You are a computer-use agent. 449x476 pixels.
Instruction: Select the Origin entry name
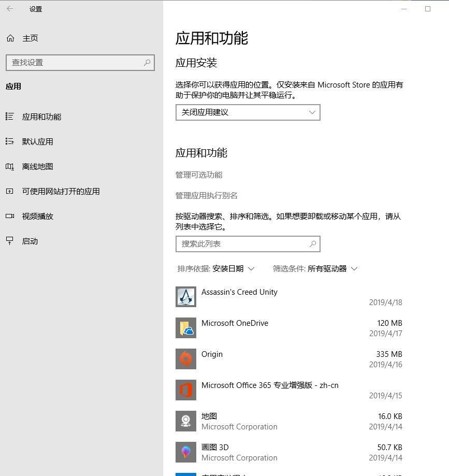tap(212, 354)
